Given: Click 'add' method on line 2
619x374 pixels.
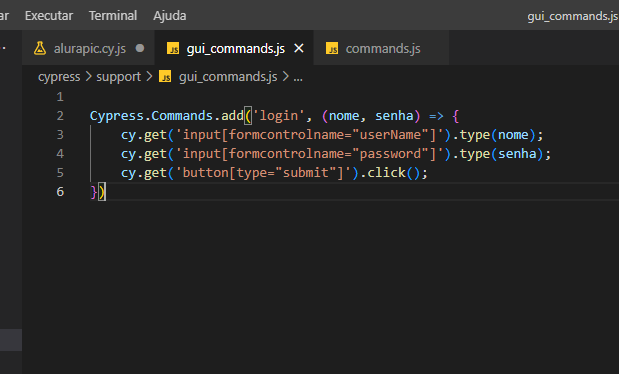Looking at the screenshot, I should click(x=232, y=116).
